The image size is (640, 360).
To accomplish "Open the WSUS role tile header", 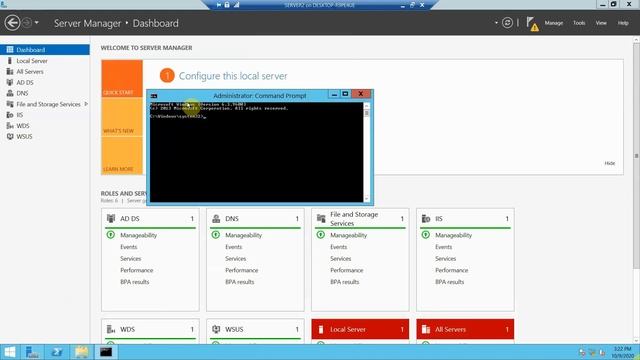I will pos(255,329).
